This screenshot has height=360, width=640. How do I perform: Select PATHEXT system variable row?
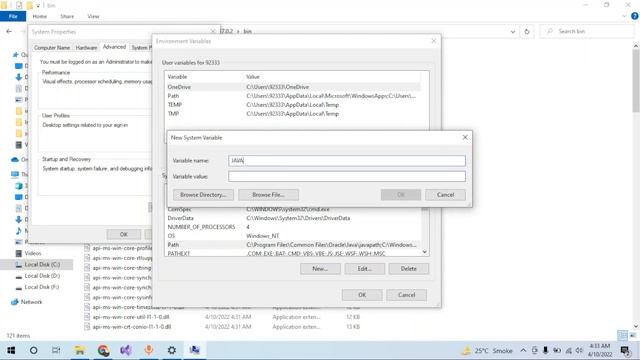coord(293,253)
